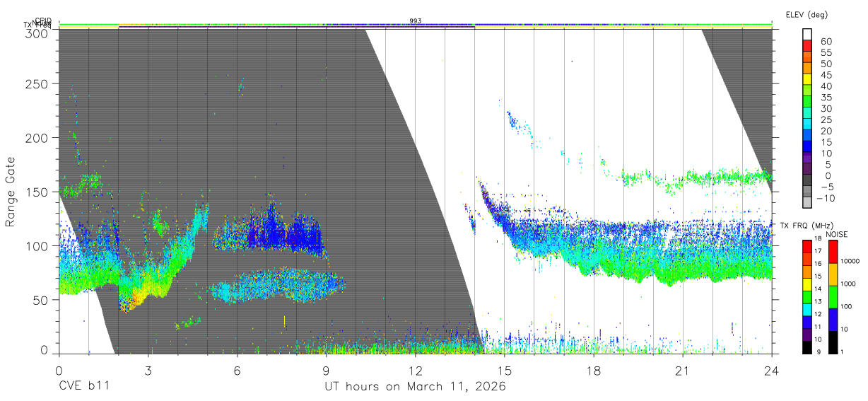Click x-axis hour tick label 12
This screenshot has width=868, height=401.
pyautogui.click(x=415, y=370)
